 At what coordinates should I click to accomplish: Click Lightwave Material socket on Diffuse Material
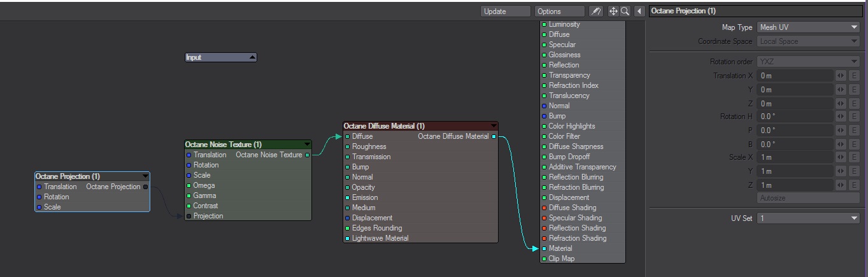pyautogui.click(x=347, y=238)
